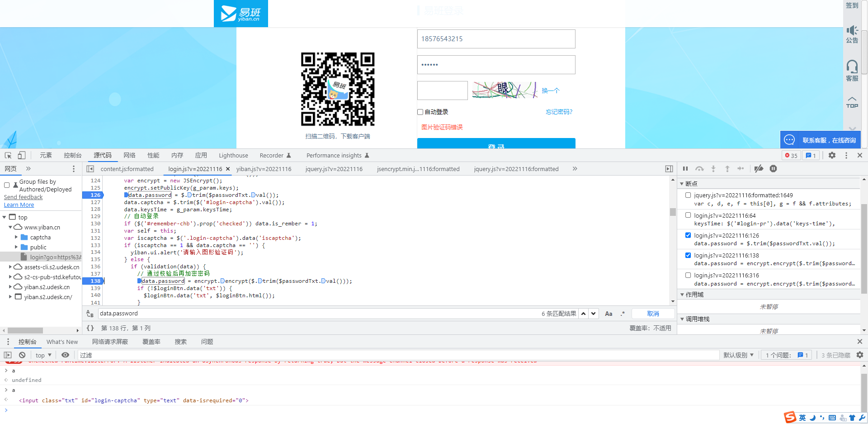This screenshot has width=868, height=424.
Task: Disable login.js:126 breakpoint checkbox
Action: 688,235
